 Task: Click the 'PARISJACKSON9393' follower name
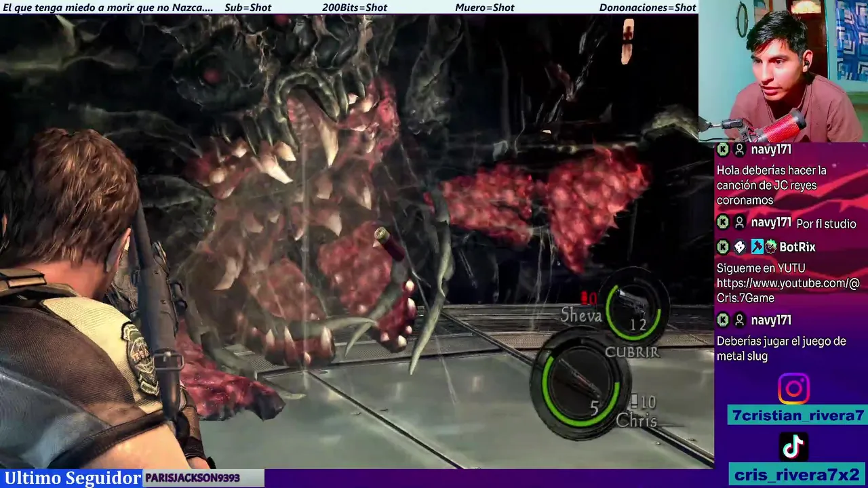[x=193, y=479]
